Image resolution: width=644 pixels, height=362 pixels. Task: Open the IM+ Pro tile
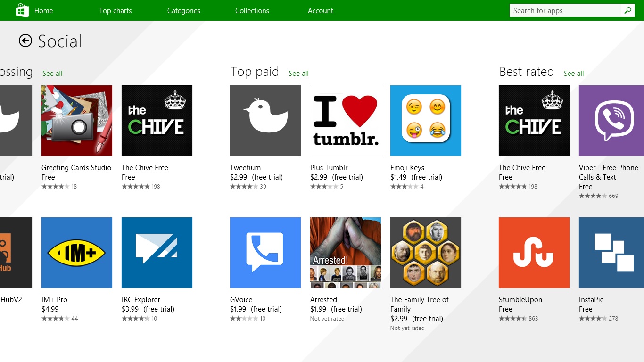point(77,253)
